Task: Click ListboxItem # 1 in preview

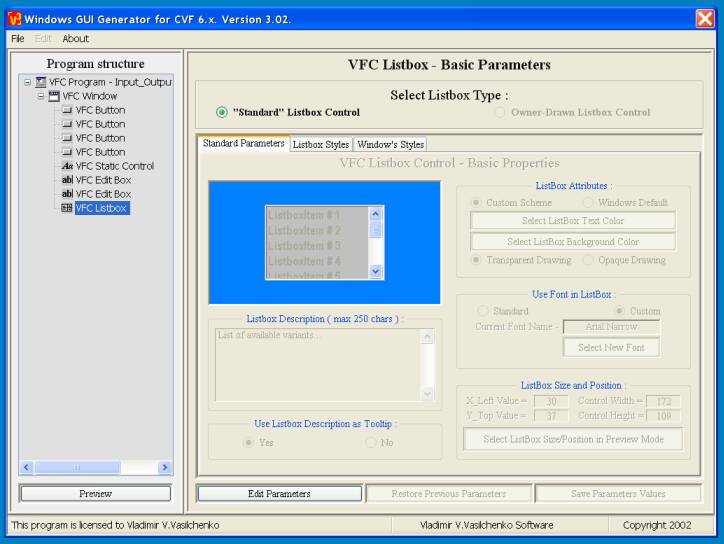Action: 304,215
